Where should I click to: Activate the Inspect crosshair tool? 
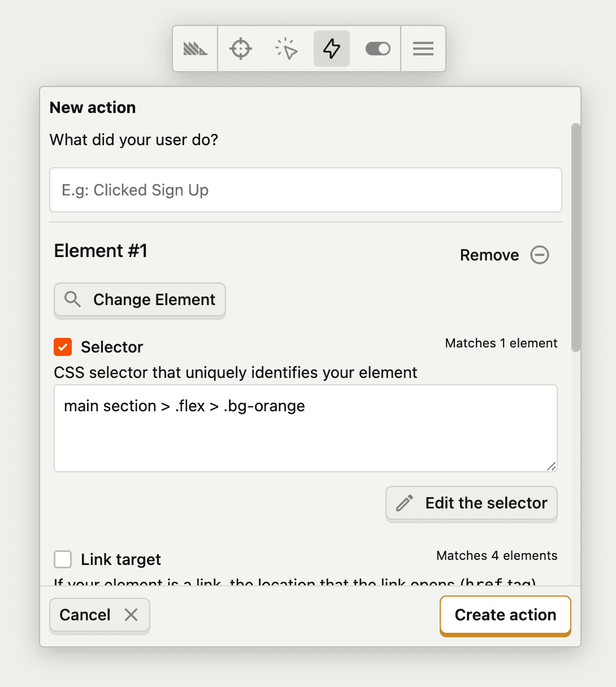[241, 49]
